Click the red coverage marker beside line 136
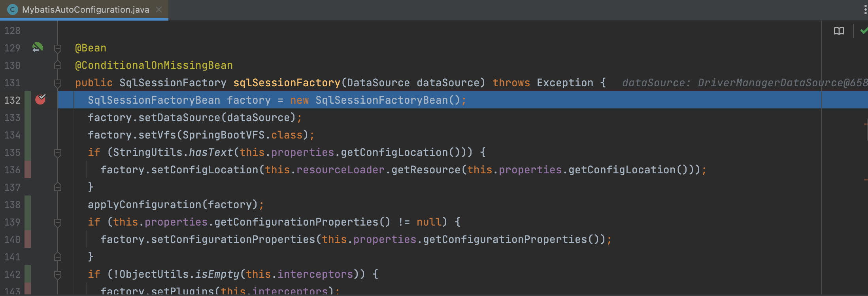Image resolution: width=868 pixels, height=296 pixels. pos(28,169)
